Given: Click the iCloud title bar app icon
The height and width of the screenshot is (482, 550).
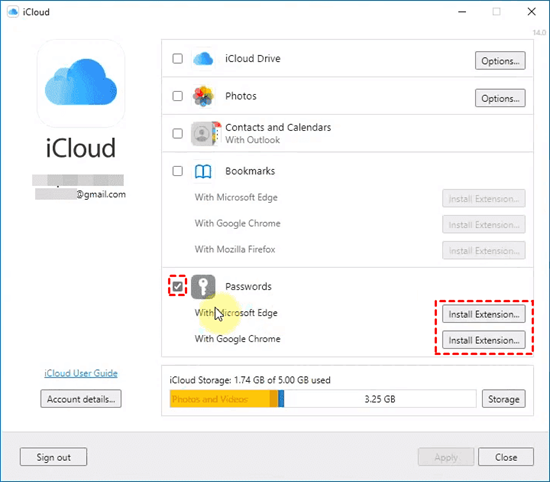Looking at the screenshot, I should coord(13,12).
